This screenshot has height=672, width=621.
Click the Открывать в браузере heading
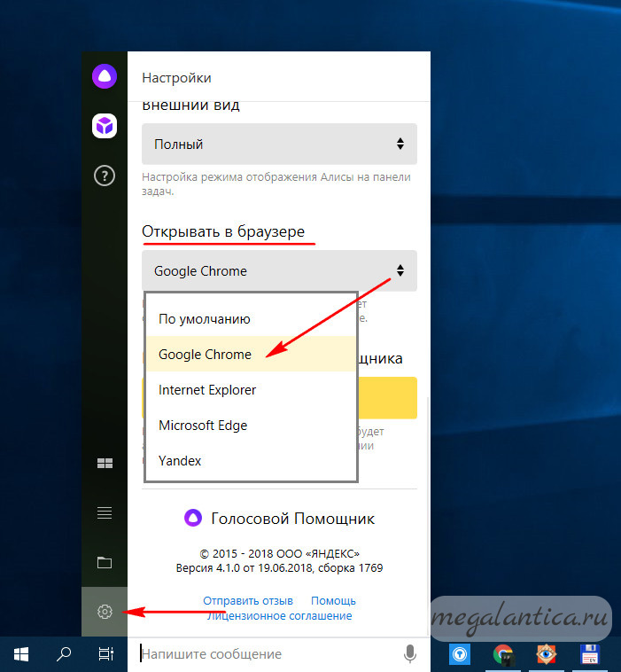(x=223, y=231)
